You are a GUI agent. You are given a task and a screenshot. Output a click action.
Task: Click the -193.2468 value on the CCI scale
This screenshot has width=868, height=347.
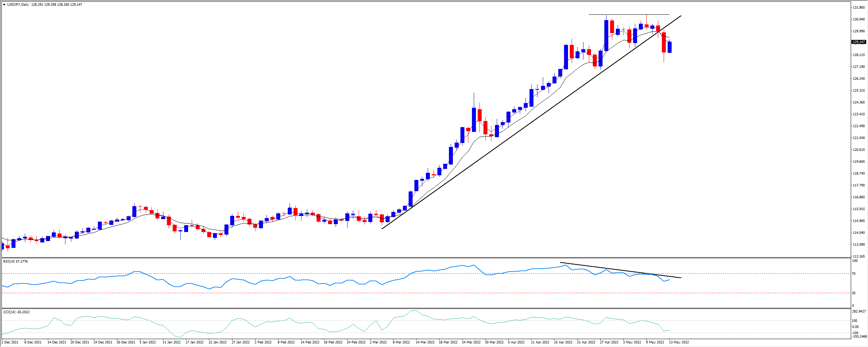pos(859,337)
